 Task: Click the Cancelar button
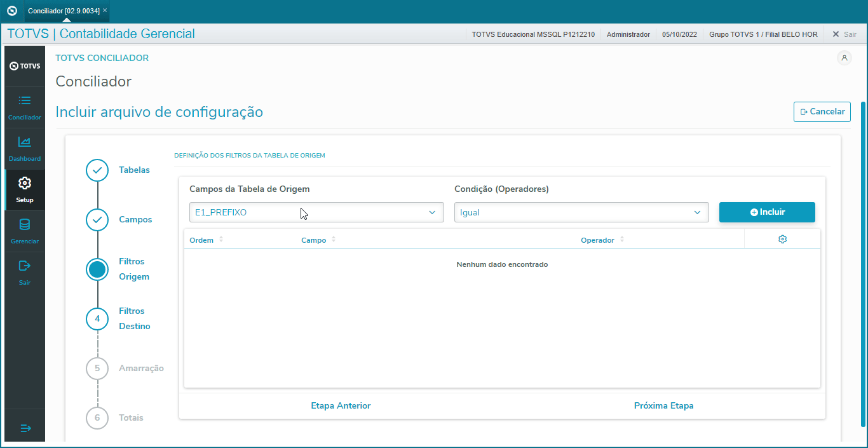tap(822, 112)
